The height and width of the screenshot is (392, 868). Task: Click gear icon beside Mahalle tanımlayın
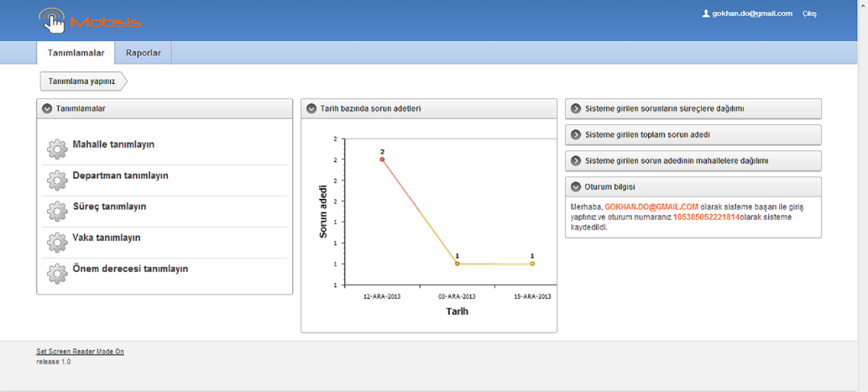click(57, 149)
